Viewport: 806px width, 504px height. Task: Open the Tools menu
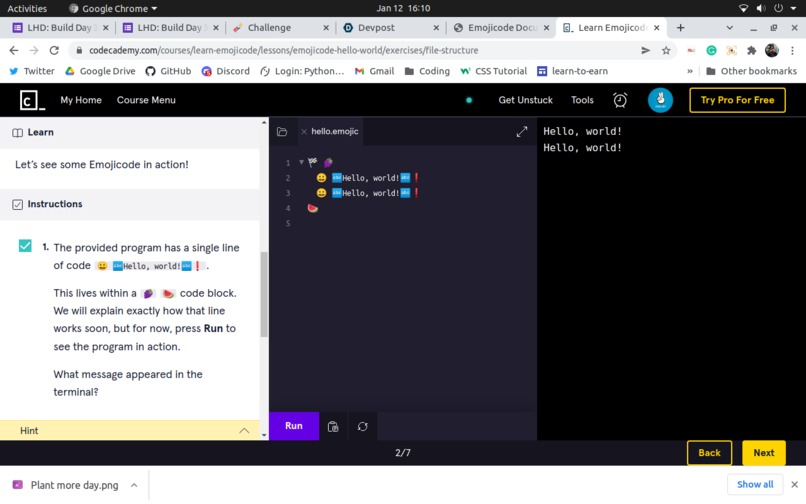pyautogui.click(x=582, y=100)
